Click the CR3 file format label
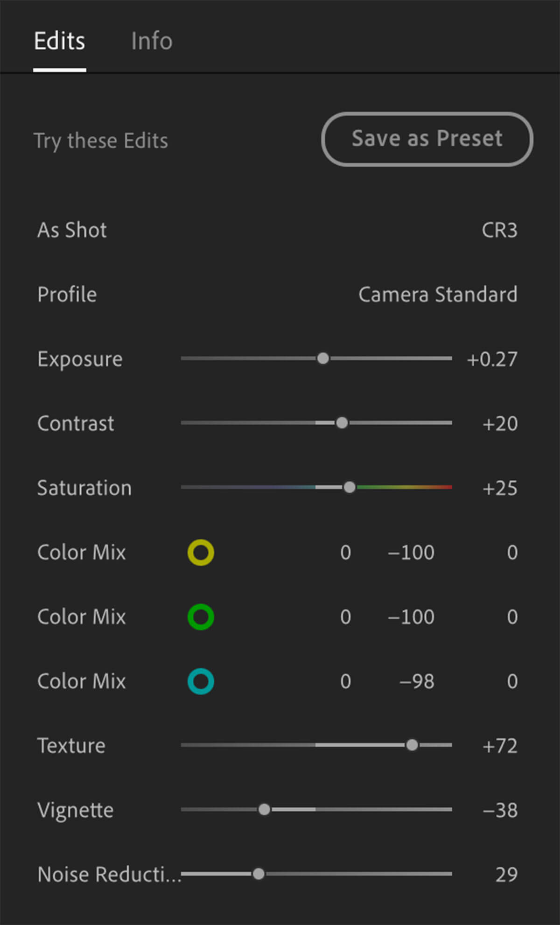 pyautogui.click(x=499, y=230)
